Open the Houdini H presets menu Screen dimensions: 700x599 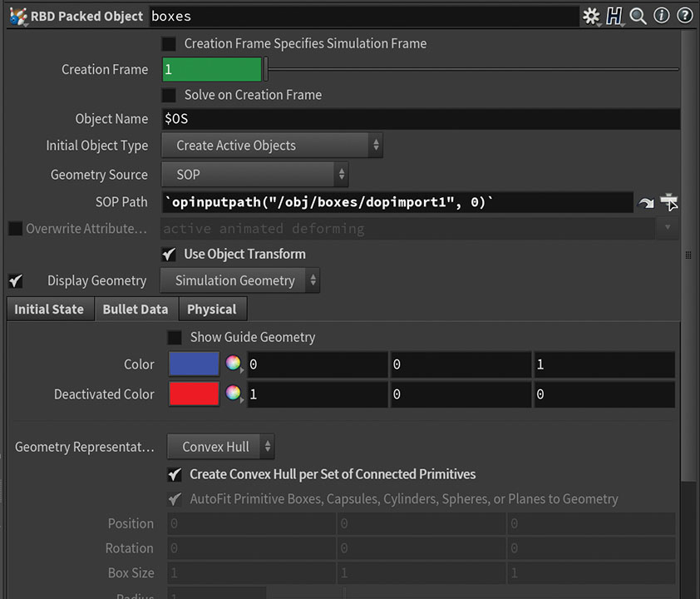click(614, 16)
